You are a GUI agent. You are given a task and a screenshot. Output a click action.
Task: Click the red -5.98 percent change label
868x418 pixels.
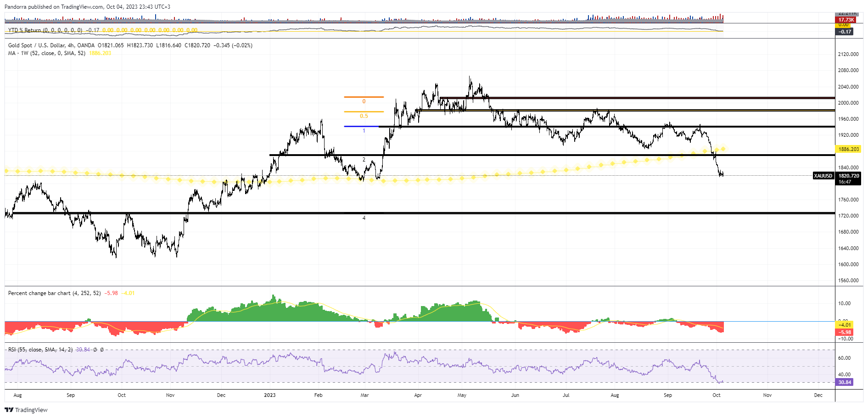click(845, 332)
